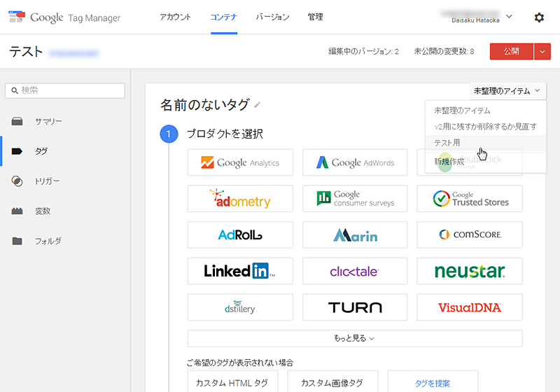Image resolution: width=560 pixels, height=392 pixels.
Task: Click the サマリー icon in sidebar
Action: [x=17, y=121]
